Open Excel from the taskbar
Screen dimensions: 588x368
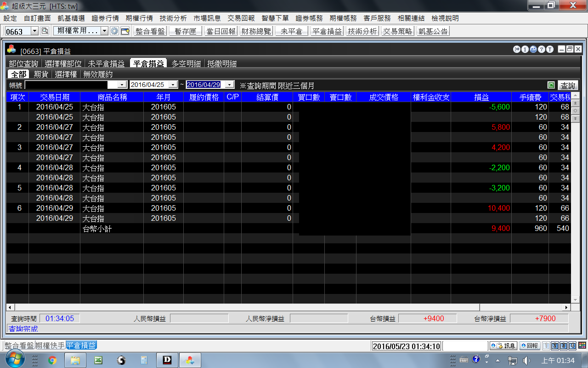[98, 360]
